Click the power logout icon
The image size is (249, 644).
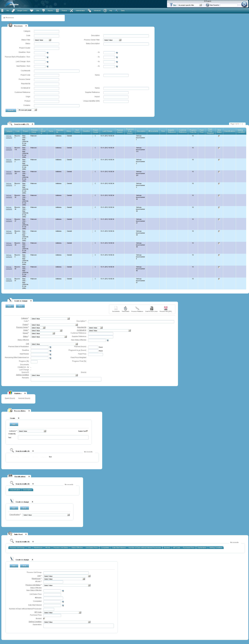pyautogui.click(x=244, y=4)
